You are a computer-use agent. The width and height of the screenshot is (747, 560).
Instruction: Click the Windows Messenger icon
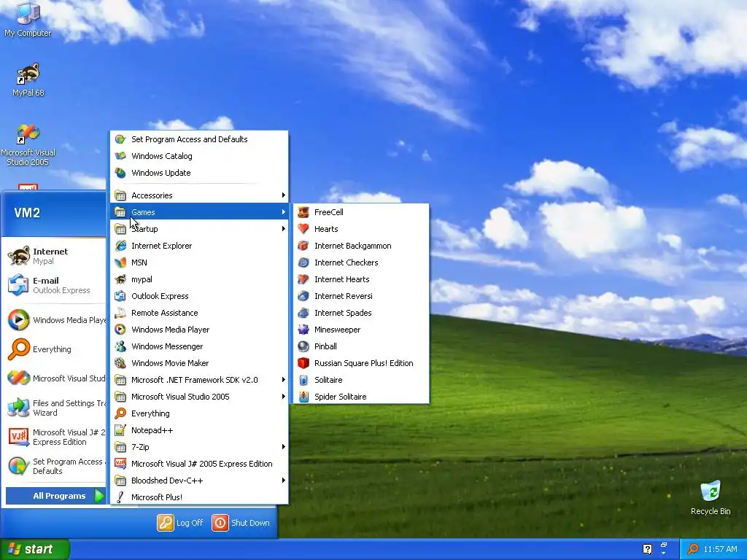click(x=120, y=346)
